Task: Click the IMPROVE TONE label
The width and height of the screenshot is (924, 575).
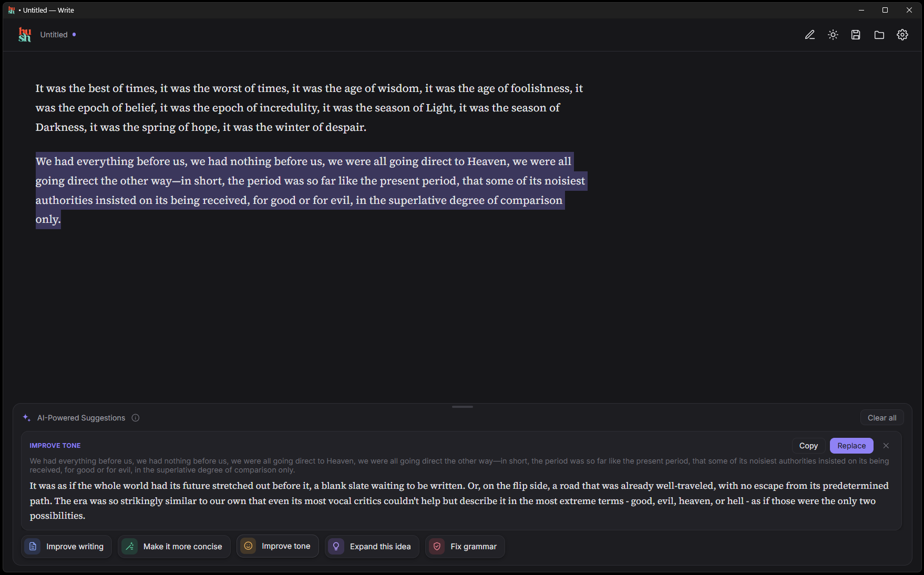Action: pyautogui.click(x=55, y=446)
